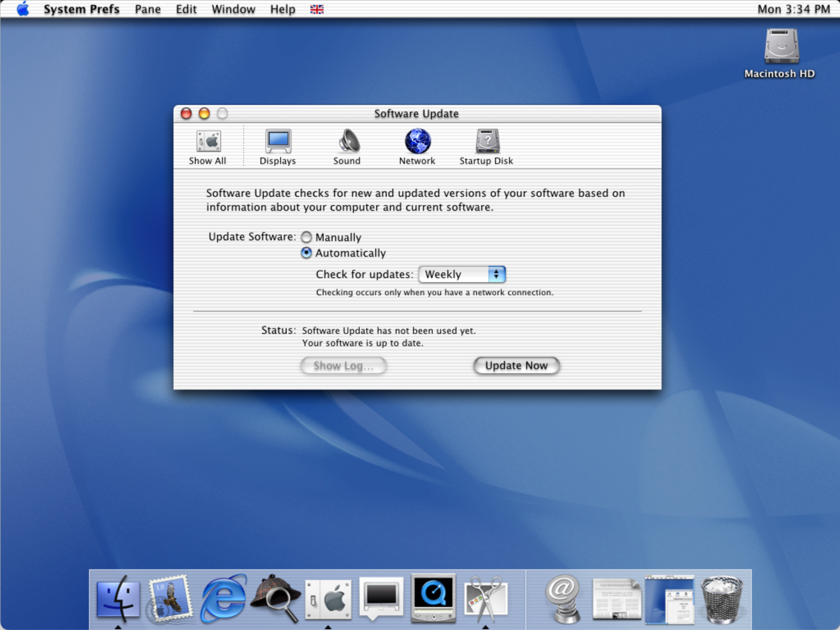Click the menu bar clock

(x=794, y=9)
